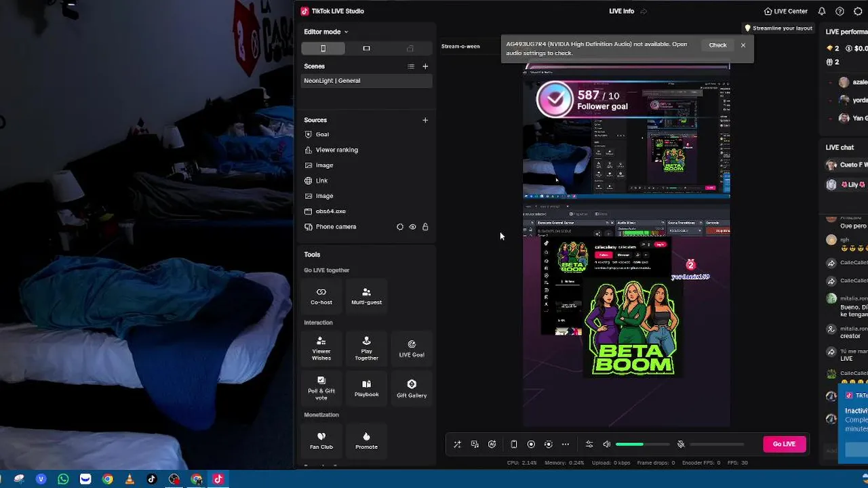Open Viewer Wishes tool

coord(321,348)
